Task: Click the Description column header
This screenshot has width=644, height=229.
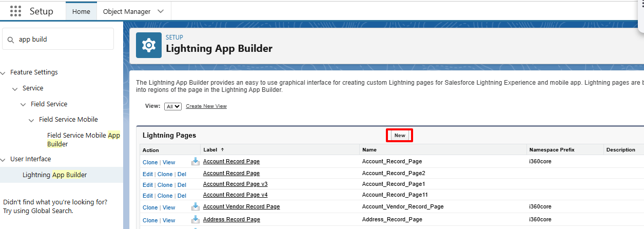Action: tap(620, 150)
